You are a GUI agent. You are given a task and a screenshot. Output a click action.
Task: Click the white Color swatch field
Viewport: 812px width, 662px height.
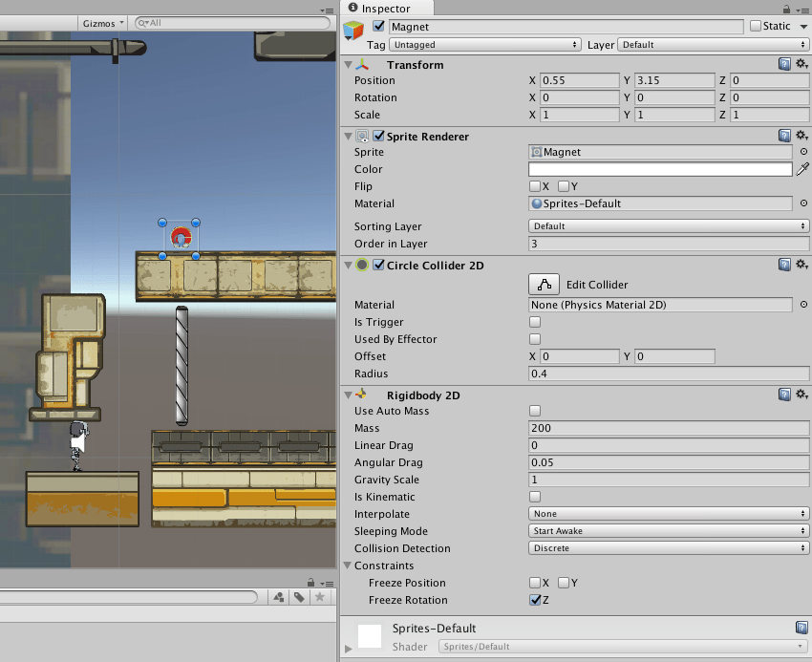(660, 169)
